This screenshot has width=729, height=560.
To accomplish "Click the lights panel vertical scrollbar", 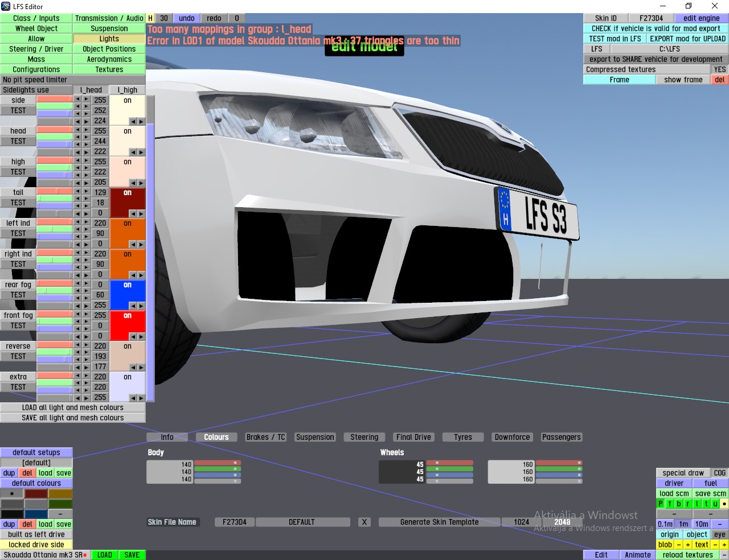I will (x=150, y=249).
